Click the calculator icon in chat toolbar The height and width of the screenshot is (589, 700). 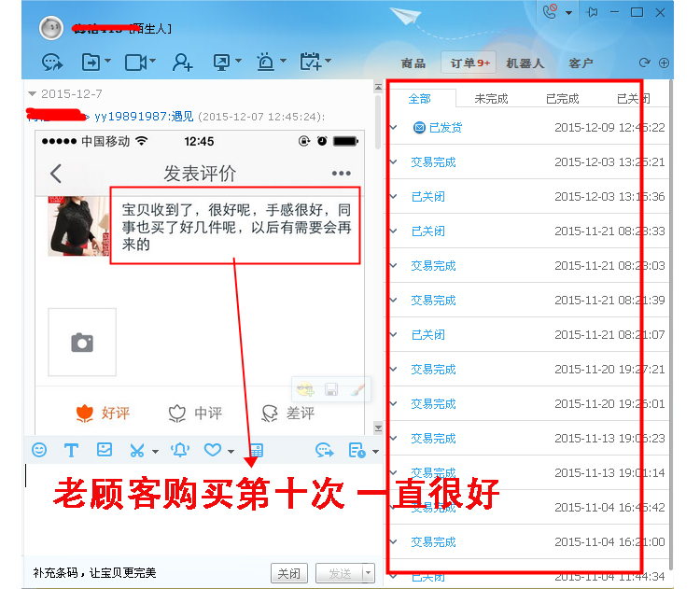pos(255,450)
